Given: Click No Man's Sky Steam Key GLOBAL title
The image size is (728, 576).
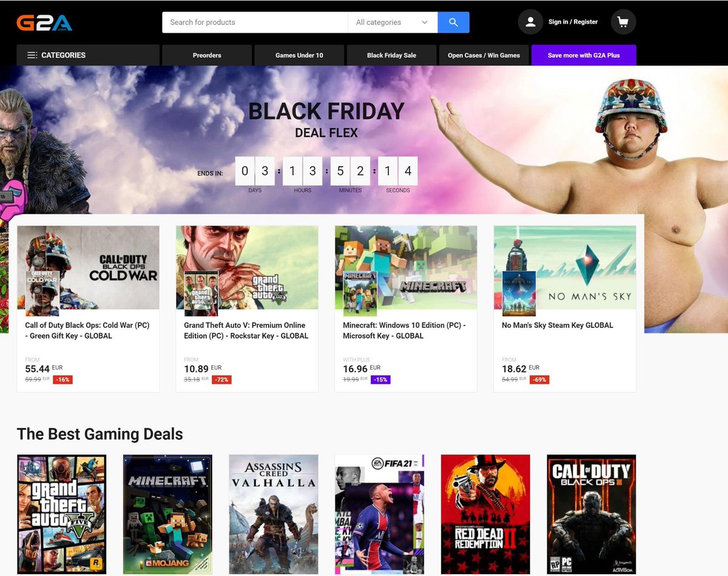Looking at the screenshot, I should pyautogui.click(x=558, y=325).
